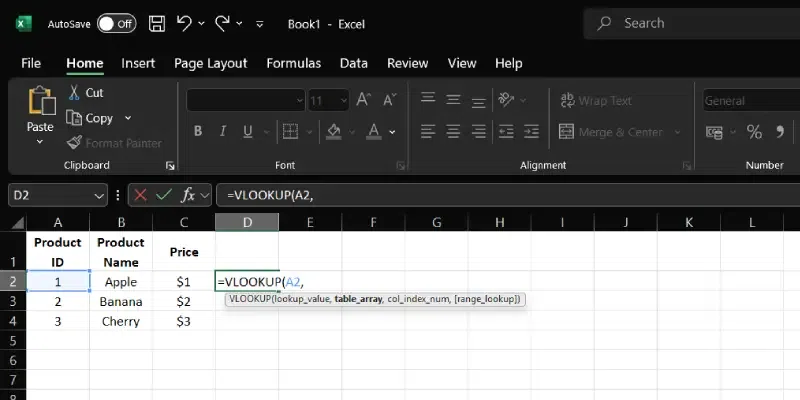Click the Format Painter button

point(114,143)
